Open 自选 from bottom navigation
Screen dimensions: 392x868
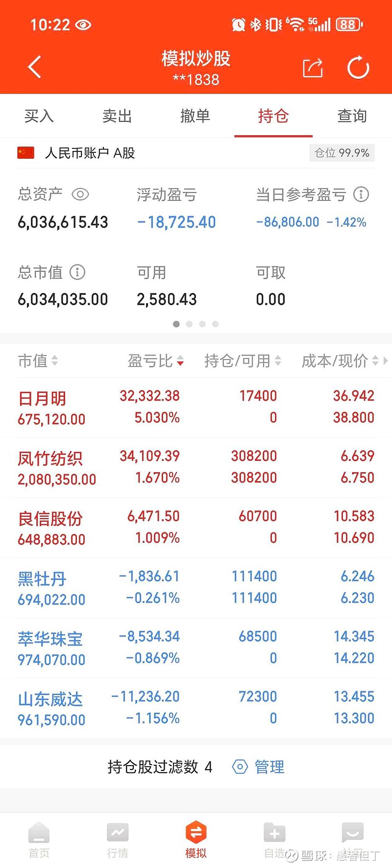(274, 839)
